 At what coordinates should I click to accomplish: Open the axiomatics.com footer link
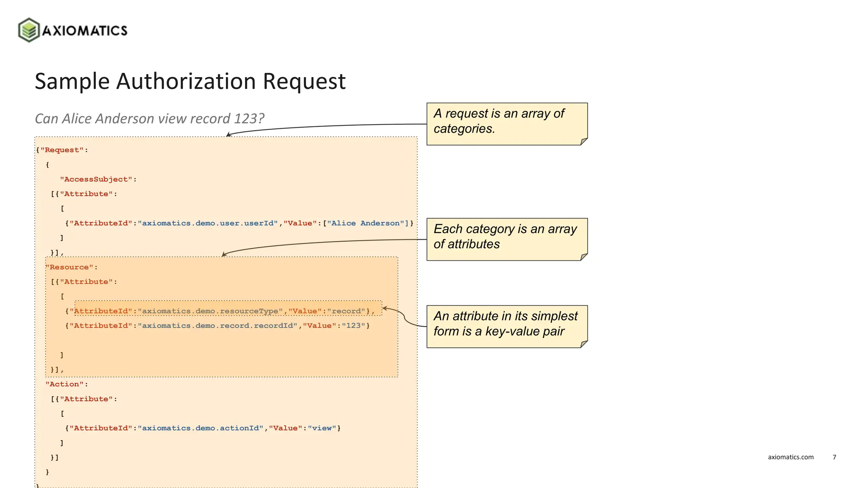pos(790,457)
